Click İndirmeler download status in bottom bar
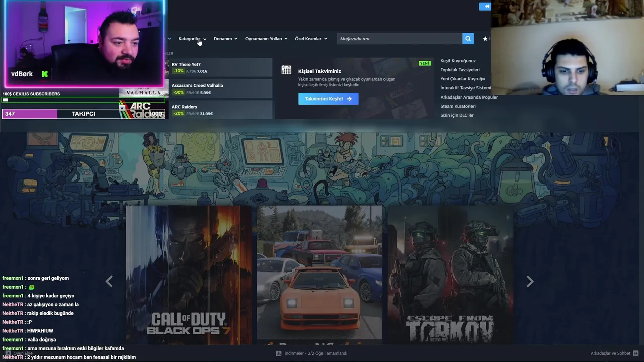Viewport: 644px width, 362px height. [315, 353]
